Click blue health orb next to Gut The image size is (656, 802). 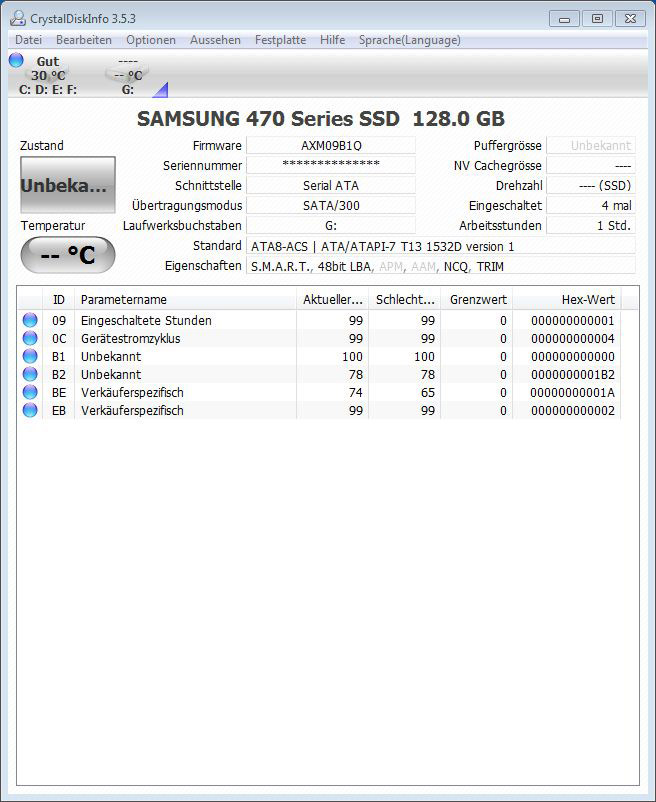coord(16,60)
